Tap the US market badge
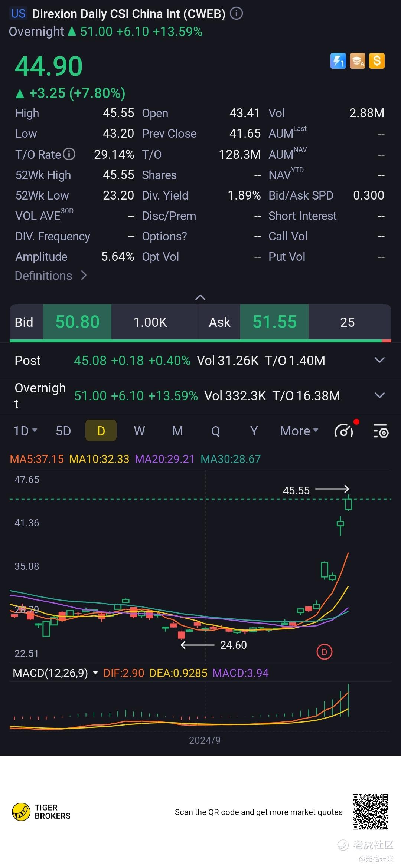Screen dimensions: 401x868 [x=18, y=14]
